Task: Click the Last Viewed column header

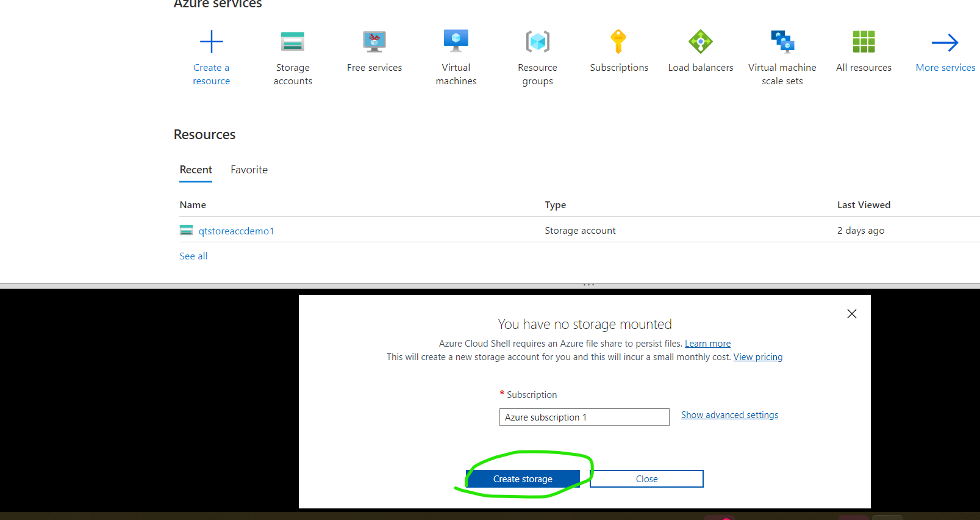Action: coord(864,205)
